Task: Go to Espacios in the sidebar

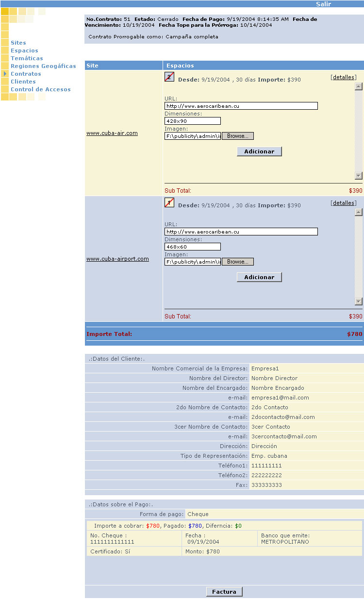Action: pos(24,50)
